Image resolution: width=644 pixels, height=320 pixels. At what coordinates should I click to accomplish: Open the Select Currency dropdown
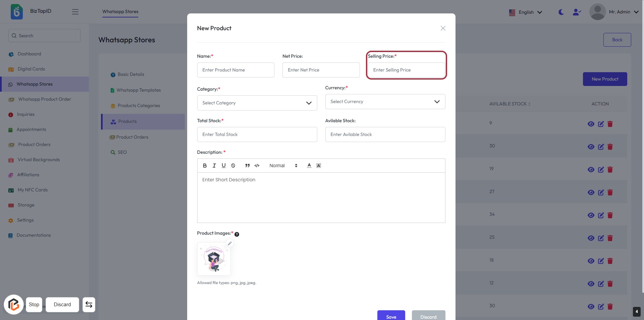point(385,102)
